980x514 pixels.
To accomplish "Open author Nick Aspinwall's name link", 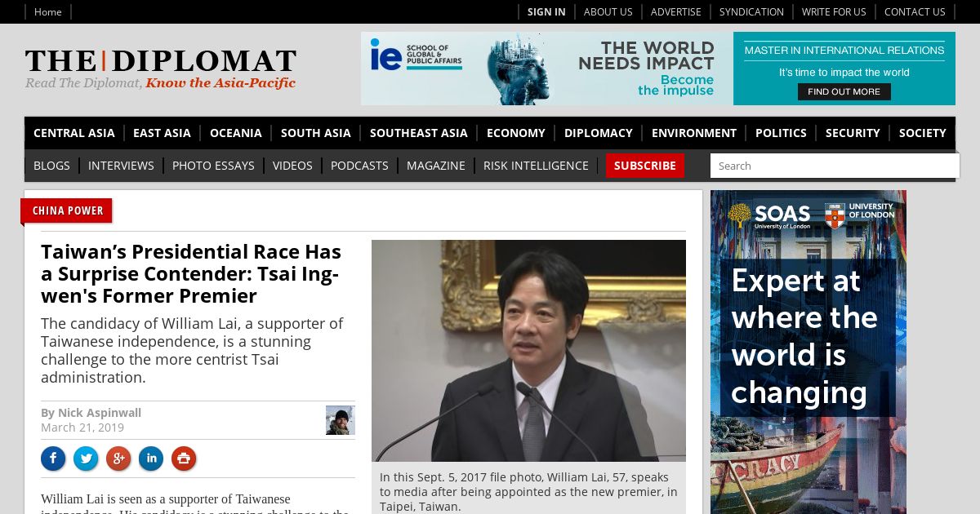I will tap(100, 413).
